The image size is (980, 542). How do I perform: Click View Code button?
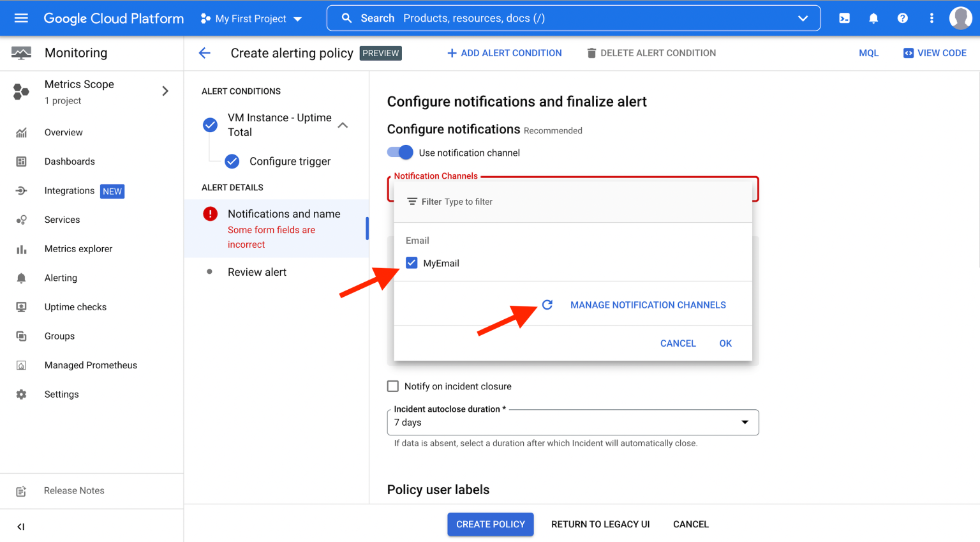click(x=935, y=53)
